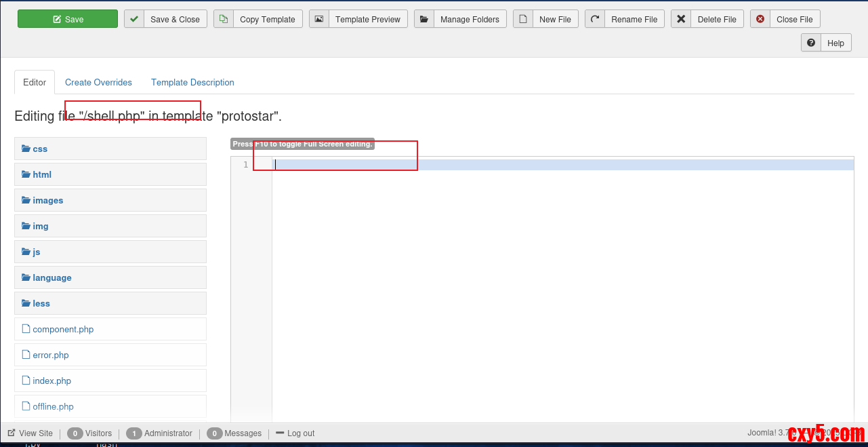This screenshot has width=868, height=447.
Task: Expand the html folder
Action: point(110,174)
